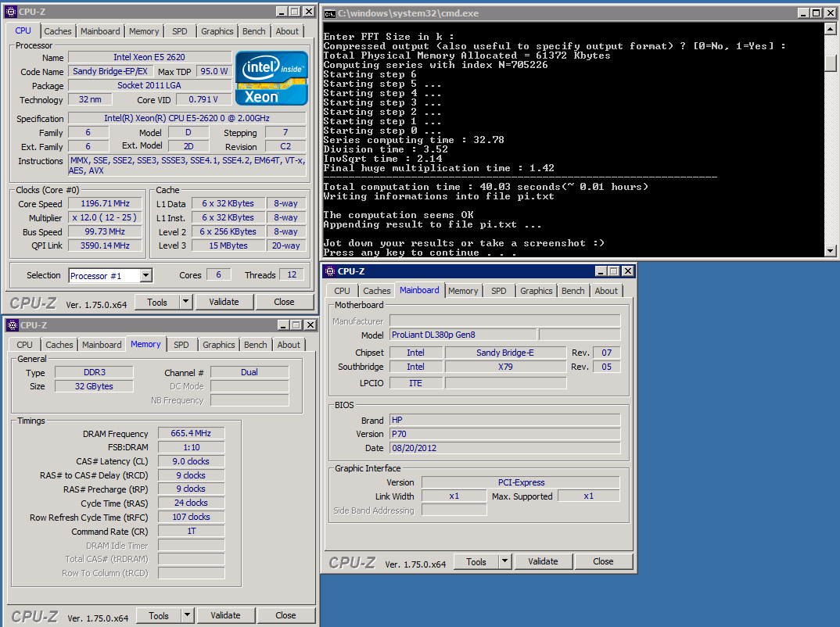Click CPU-Z app icon in Mainboard window title bar

tap(330, 271)
